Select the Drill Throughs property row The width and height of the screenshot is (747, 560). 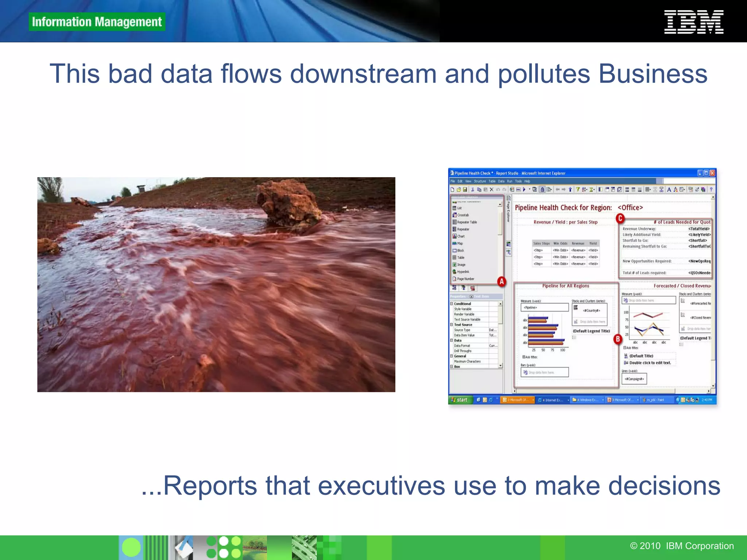point(475,351)
